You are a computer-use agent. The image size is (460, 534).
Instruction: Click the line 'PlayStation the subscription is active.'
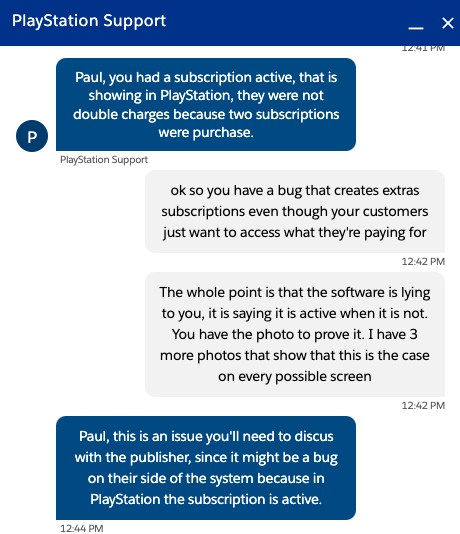(206, 500)
